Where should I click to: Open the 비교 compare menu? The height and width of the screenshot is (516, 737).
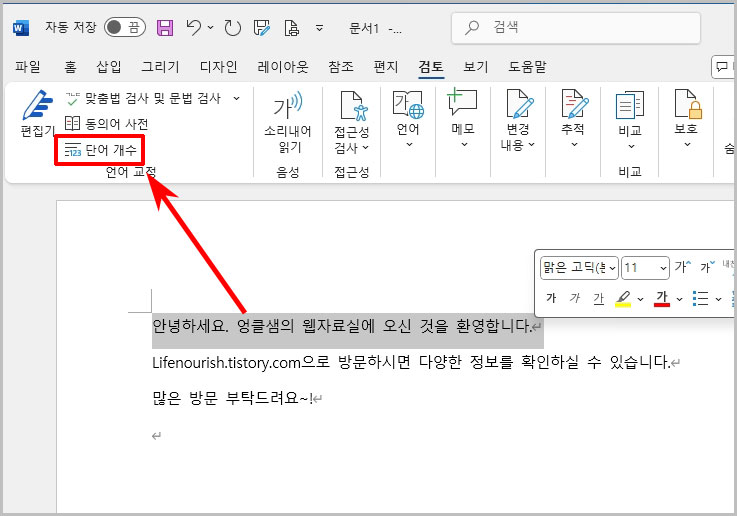click(630, 120)
